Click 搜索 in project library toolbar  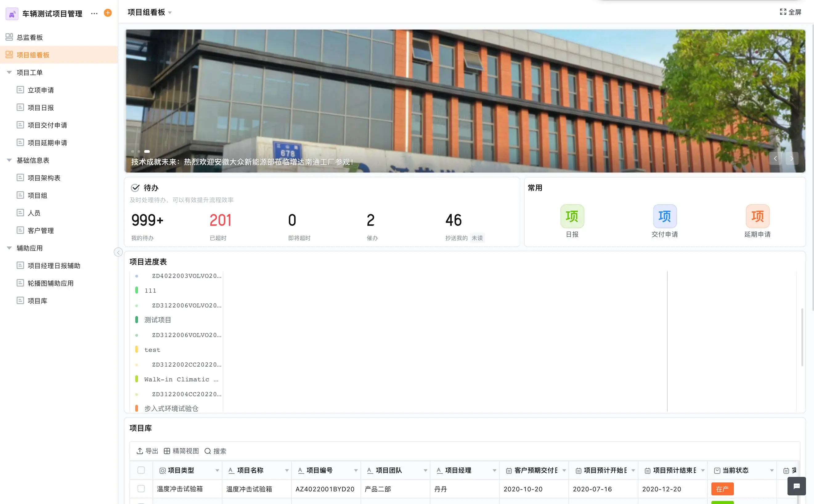pos(215,451)
